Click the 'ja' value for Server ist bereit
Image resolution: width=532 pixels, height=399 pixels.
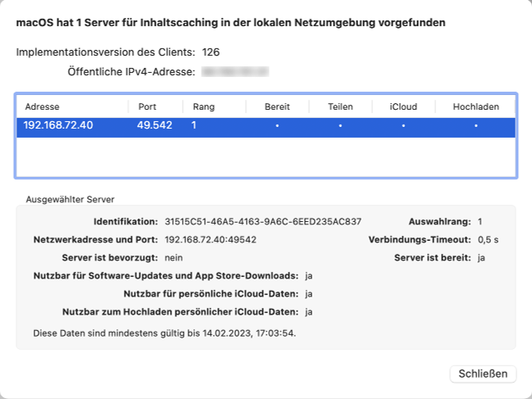[481, 258]
